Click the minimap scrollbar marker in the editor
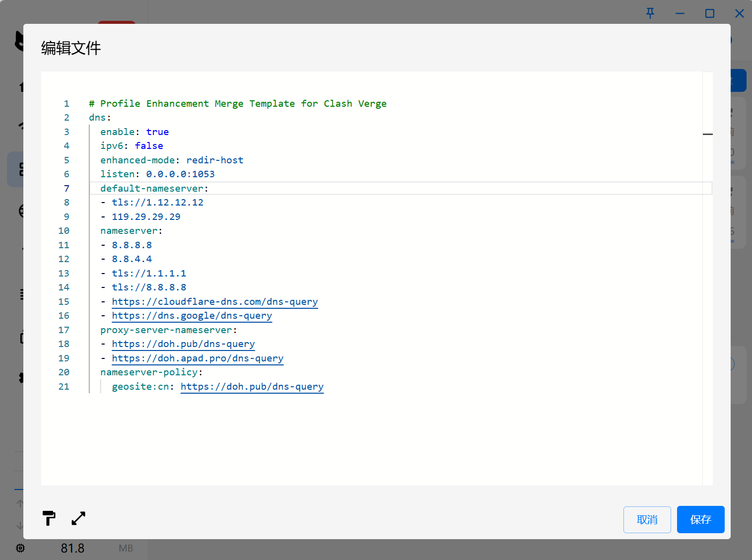 [x=708, y=134]
